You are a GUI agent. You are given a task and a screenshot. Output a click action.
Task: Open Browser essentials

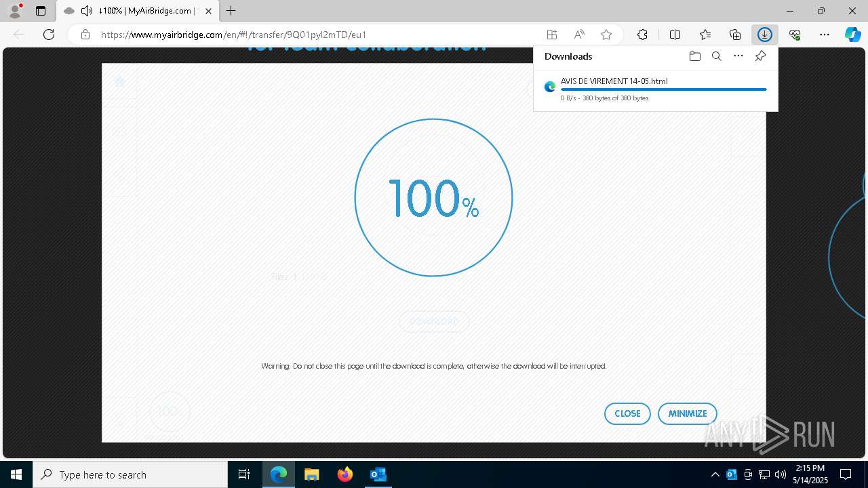coord(795,35)
